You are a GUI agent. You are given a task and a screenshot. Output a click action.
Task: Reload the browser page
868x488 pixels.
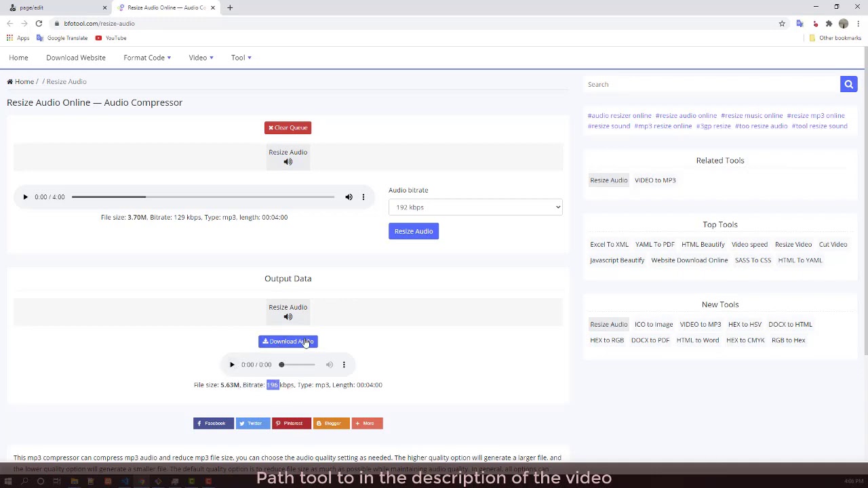(39, 24)
